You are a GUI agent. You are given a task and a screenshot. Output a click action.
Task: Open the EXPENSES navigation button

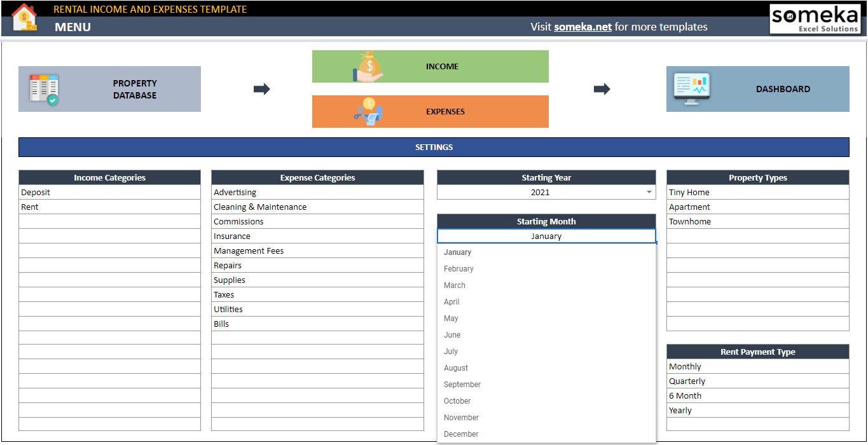point(445,111)
